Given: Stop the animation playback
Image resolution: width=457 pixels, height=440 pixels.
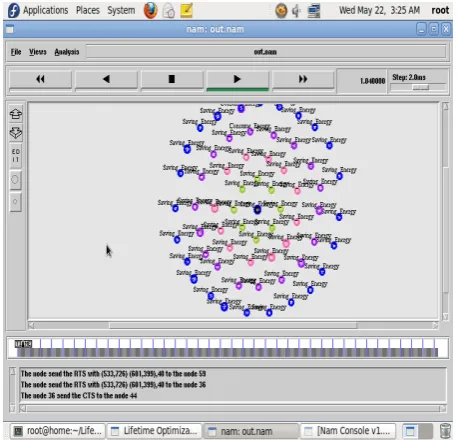Looking at the screenshot, I should point(172,79).
